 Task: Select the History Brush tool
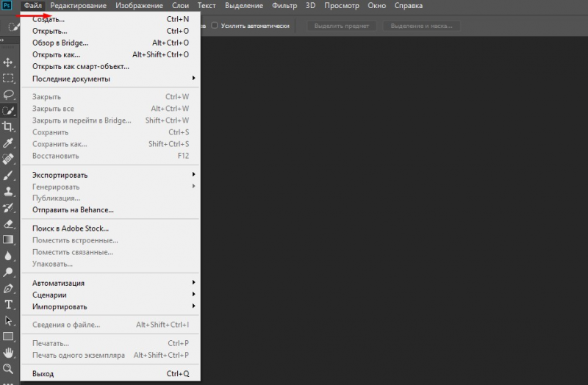[x=8, y=208]
